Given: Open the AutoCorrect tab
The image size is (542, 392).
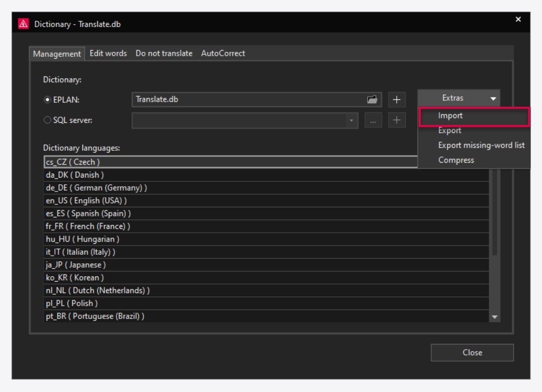Looking at the screenshot, I should (222, 53).
